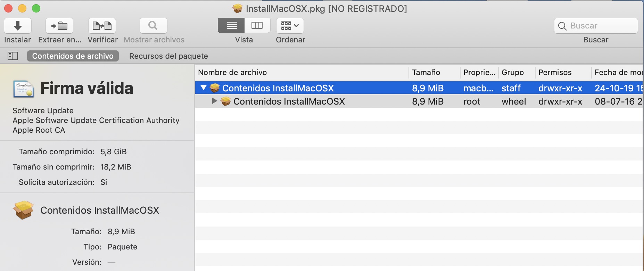Click the Firma válida certificate icon
The width and height of the screenshot is (644, 271).
24,89
